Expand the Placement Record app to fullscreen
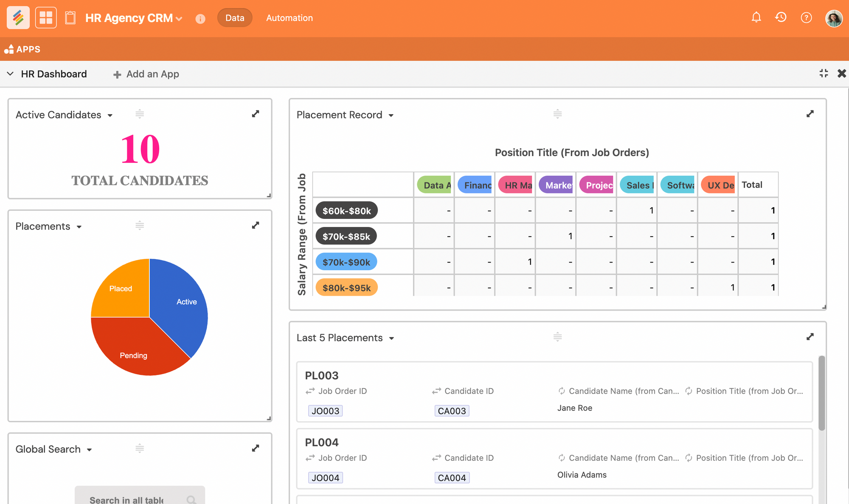 pos(810,114)
